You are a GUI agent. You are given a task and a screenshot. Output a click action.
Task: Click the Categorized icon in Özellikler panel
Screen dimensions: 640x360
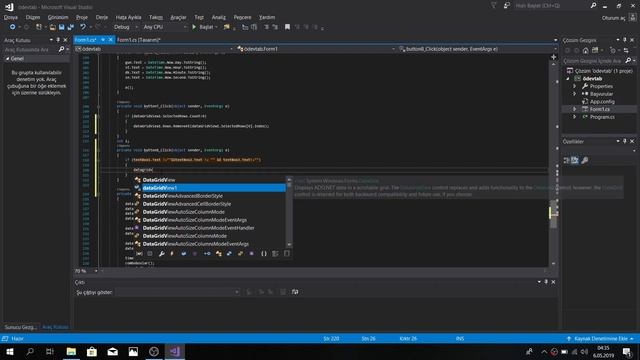tap(567, 160)
